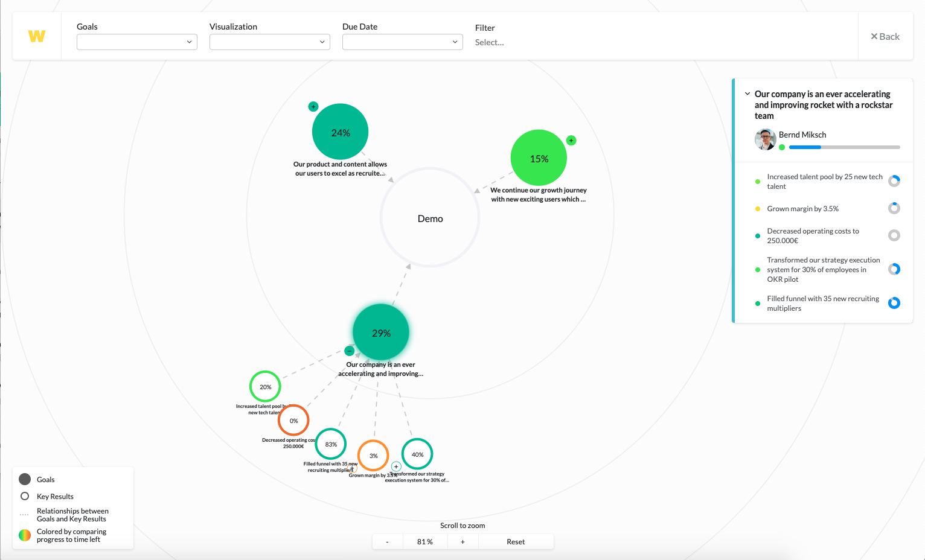Click the status dot beside Decreased operating costs

tap(758, 236)
